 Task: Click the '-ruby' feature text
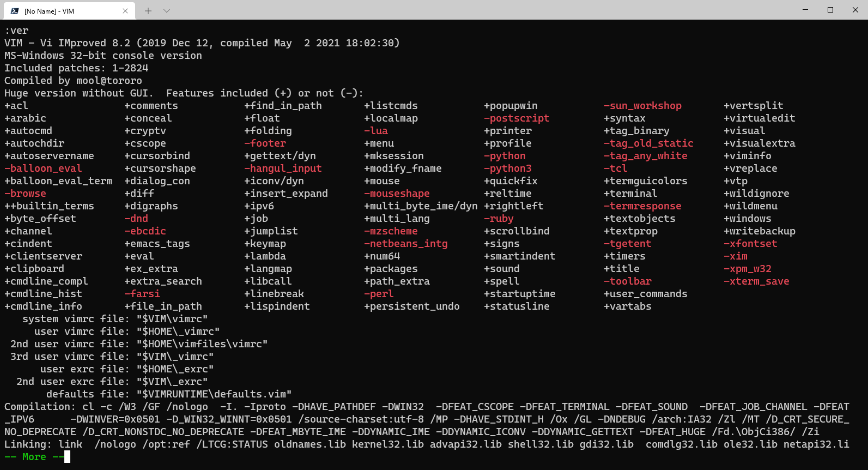click(499, 219)
